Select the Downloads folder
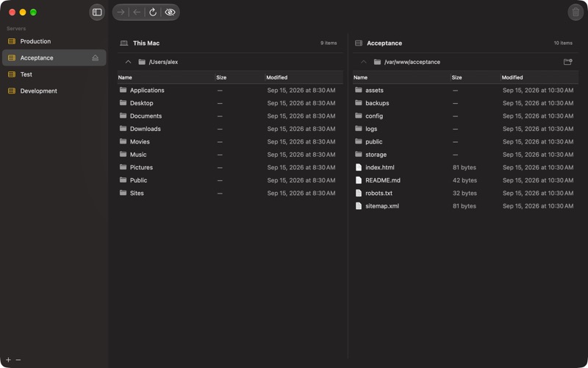The height and width of the screenshot is (368, 588). (230, 129)
